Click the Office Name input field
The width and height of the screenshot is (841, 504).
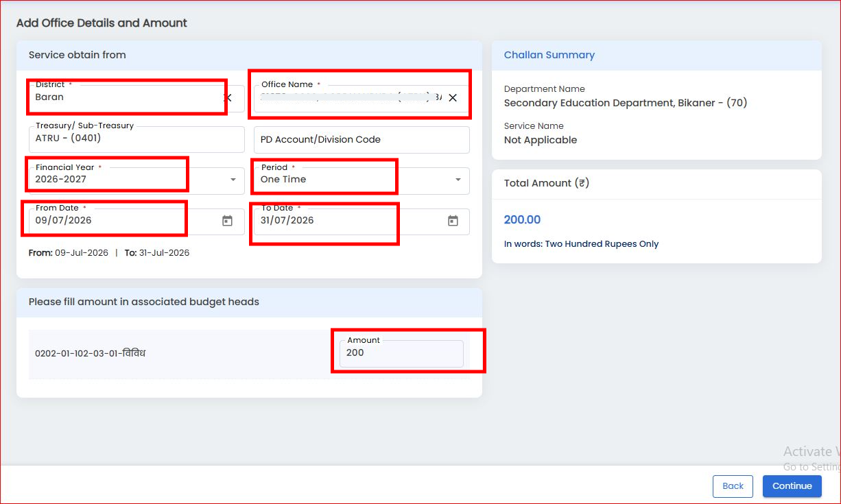point(348,98)
